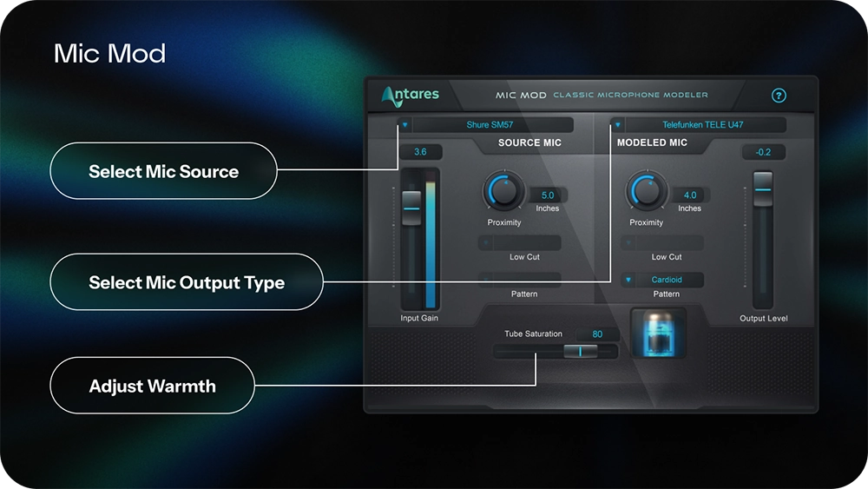This screenshot has width=868, height=489.
Task: Click the MIC MOD title text
Action: 521,96
